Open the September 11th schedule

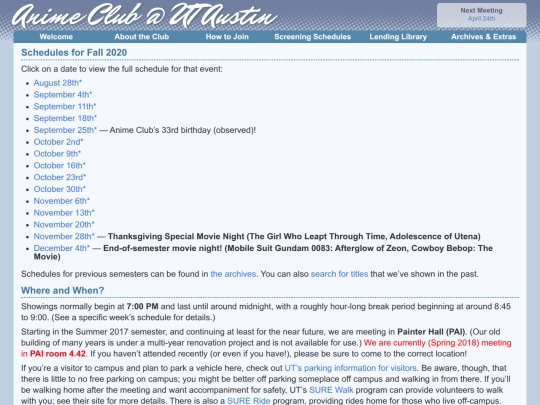[65, 106]
